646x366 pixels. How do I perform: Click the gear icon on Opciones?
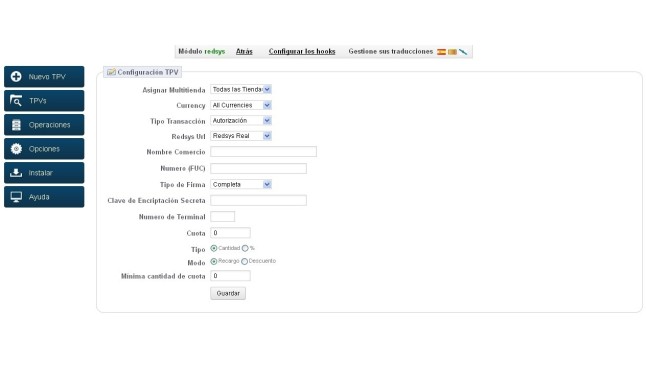[x=16, y=149]
